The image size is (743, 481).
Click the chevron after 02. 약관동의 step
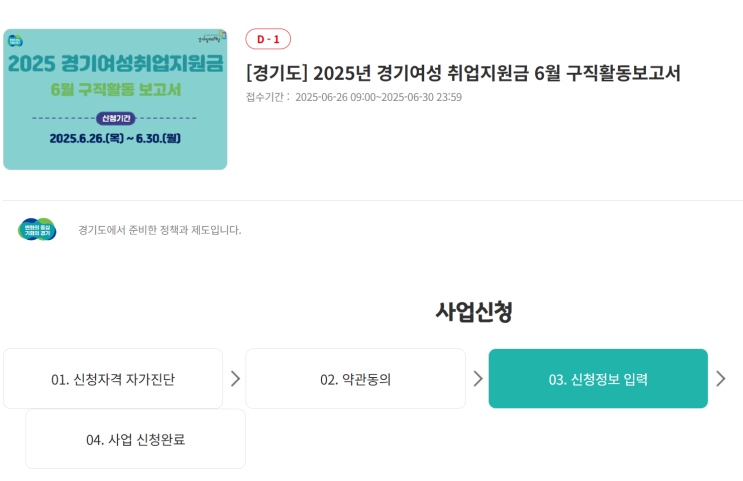478,378
